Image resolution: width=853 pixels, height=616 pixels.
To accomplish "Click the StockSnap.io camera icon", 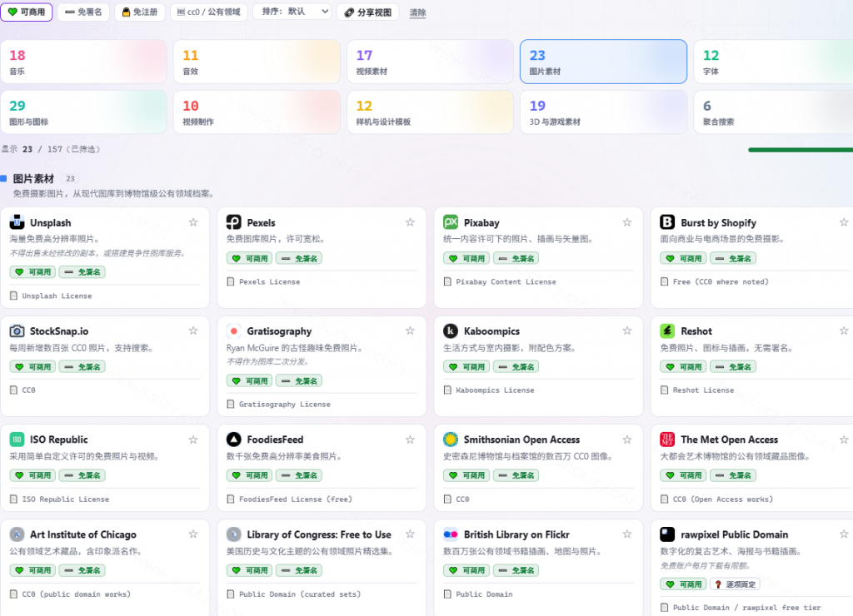I will [x=17, y=330].
